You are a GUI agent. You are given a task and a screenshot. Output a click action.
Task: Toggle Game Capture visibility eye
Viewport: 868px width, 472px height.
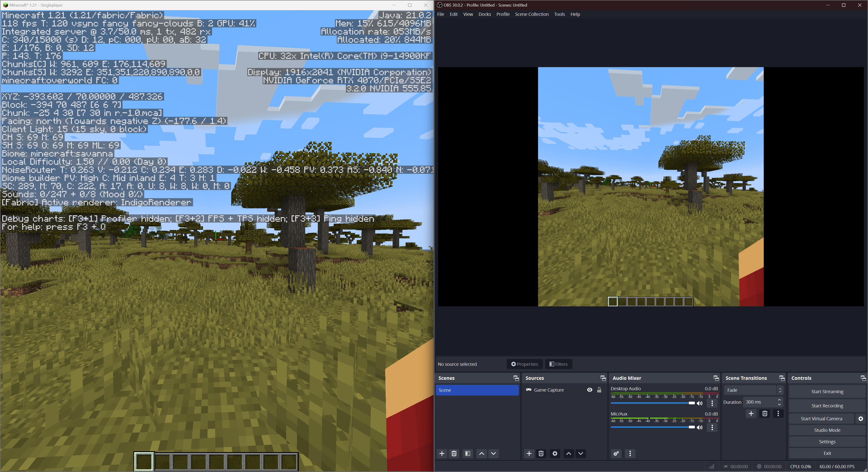[589, 390]
